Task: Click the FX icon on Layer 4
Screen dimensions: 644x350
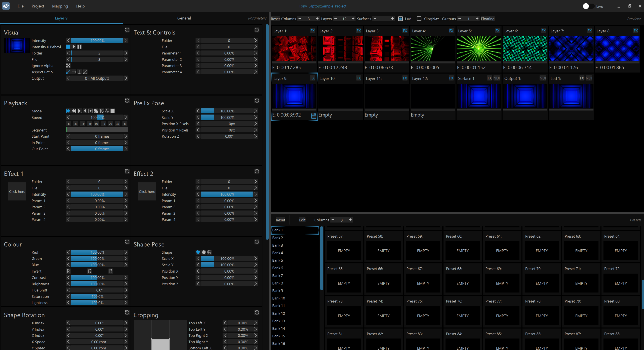Action: coord(451,31)
